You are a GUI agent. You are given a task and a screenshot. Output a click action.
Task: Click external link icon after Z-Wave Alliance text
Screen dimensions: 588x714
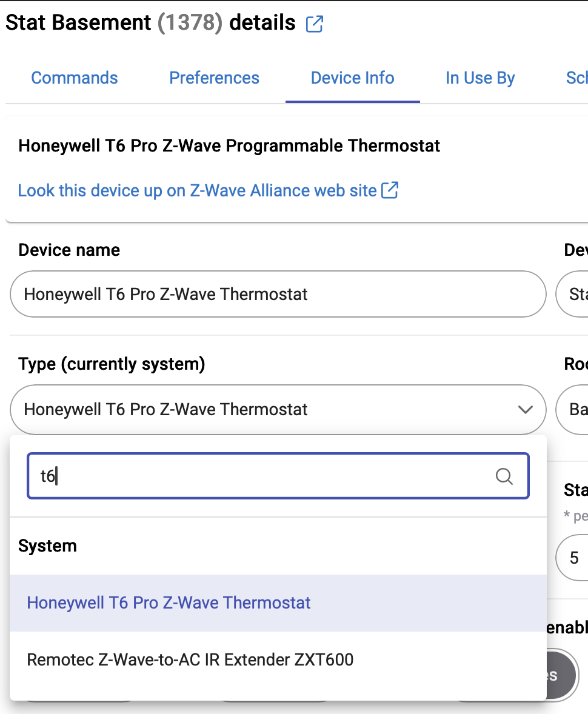[x=390, y=190]
